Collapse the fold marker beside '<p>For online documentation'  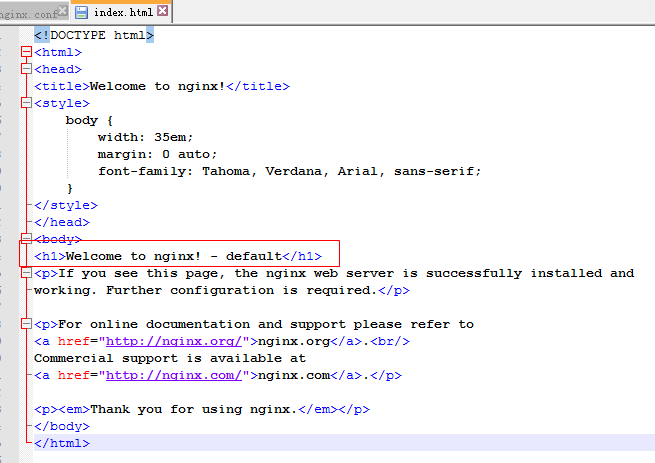pyautogui.click(x=26, y=324)
